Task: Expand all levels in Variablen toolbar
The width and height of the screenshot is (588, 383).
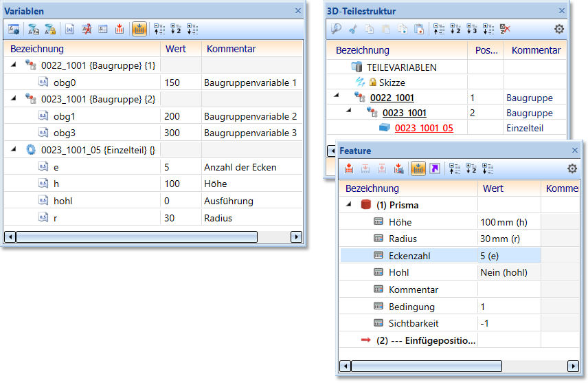Action: tap(192, 29)
